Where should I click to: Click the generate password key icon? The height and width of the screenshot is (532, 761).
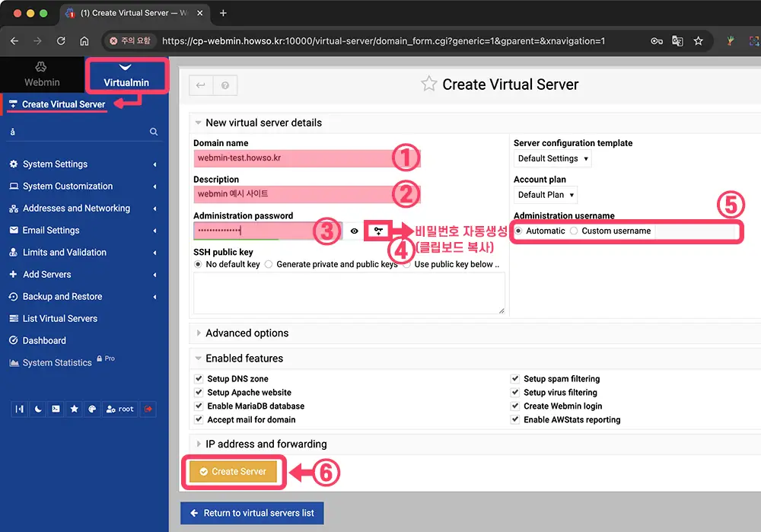click(378, 231)
